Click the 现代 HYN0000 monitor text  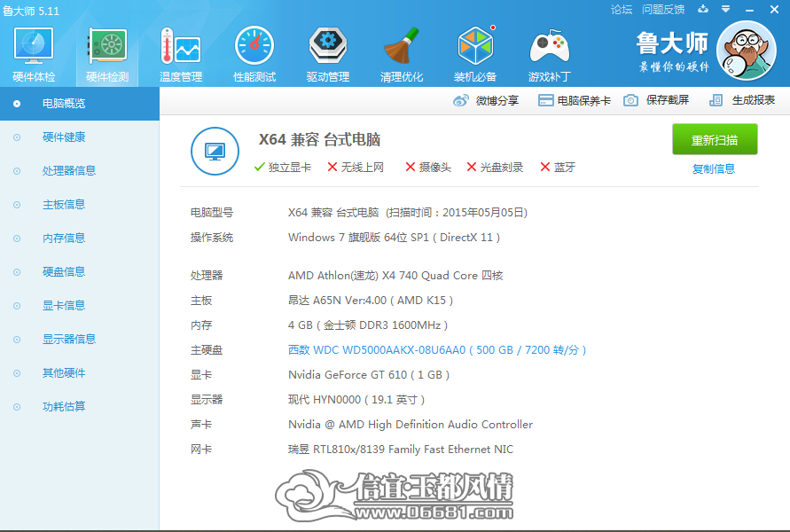point(356,400)
